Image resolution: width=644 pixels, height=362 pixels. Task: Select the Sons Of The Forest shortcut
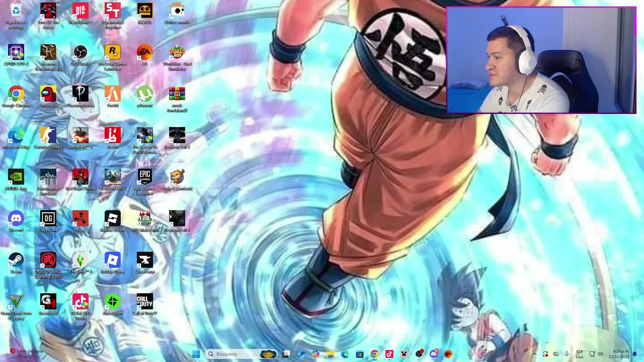pos(48,16)
